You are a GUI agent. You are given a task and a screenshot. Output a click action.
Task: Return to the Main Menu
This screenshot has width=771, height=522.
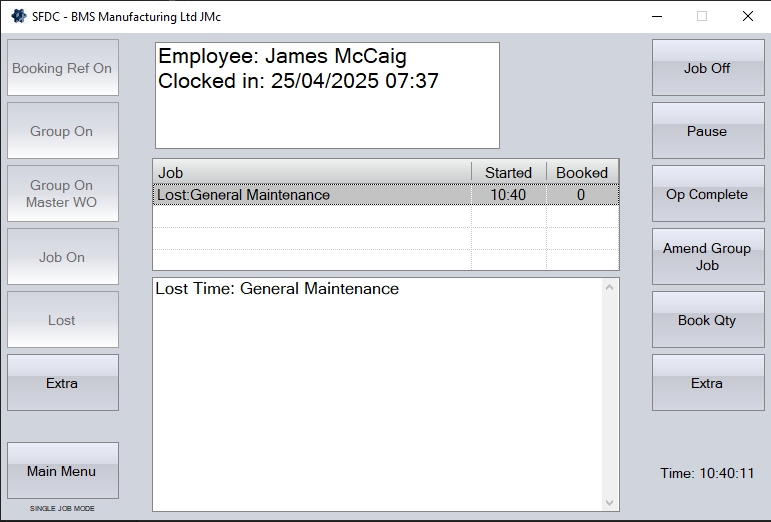point(62,471)
